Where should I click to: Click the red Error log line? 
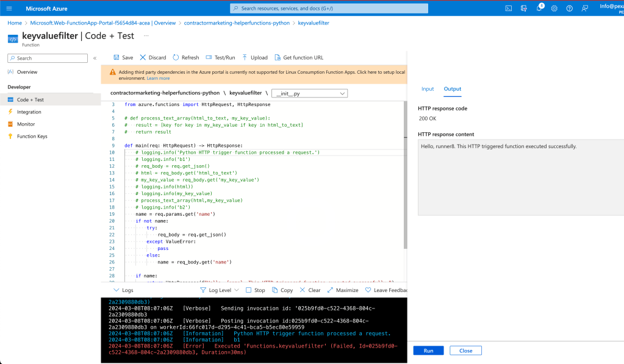coord(253,349)
